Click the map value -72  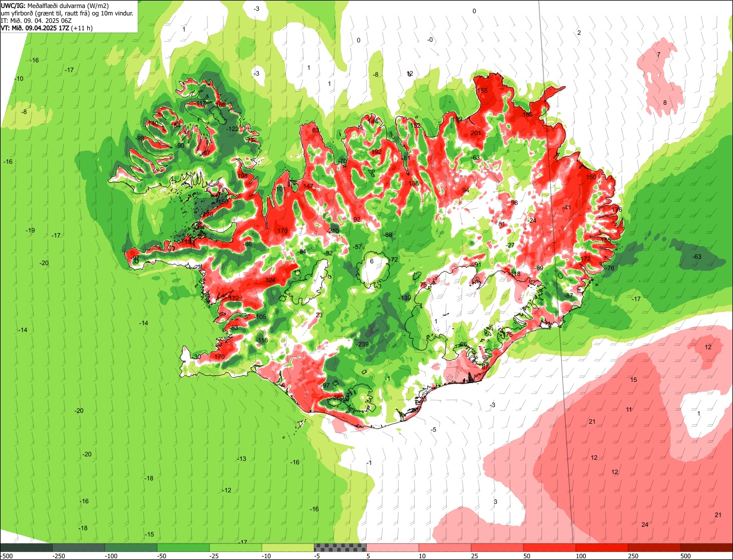393,259
